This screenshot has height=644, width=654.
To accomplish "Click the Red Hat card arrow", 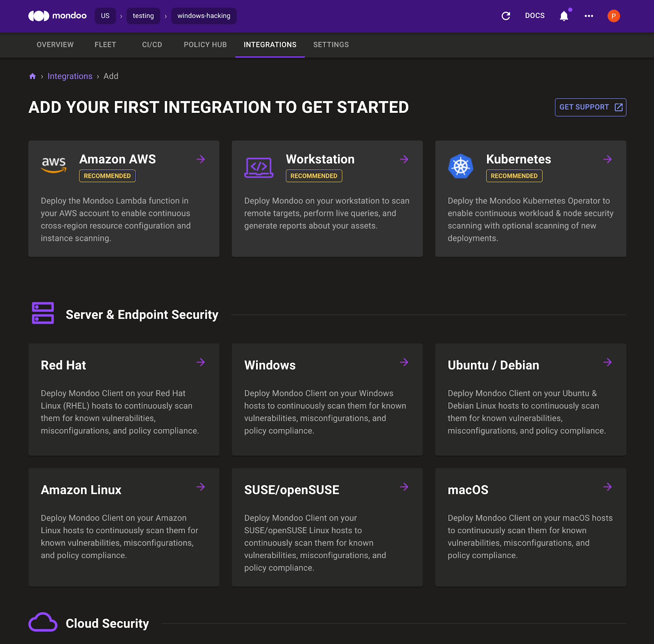I will (x=201, y=362).
